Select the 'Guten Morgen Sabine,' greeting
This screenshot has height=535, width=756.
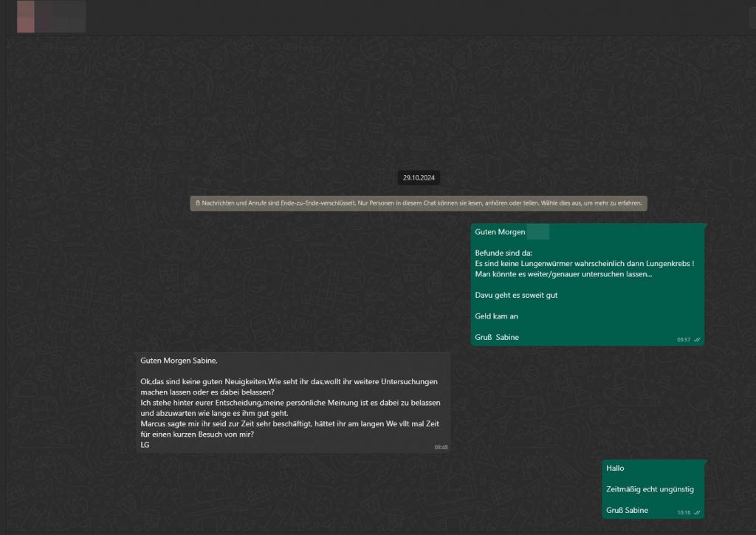click(x=179, y=361)
